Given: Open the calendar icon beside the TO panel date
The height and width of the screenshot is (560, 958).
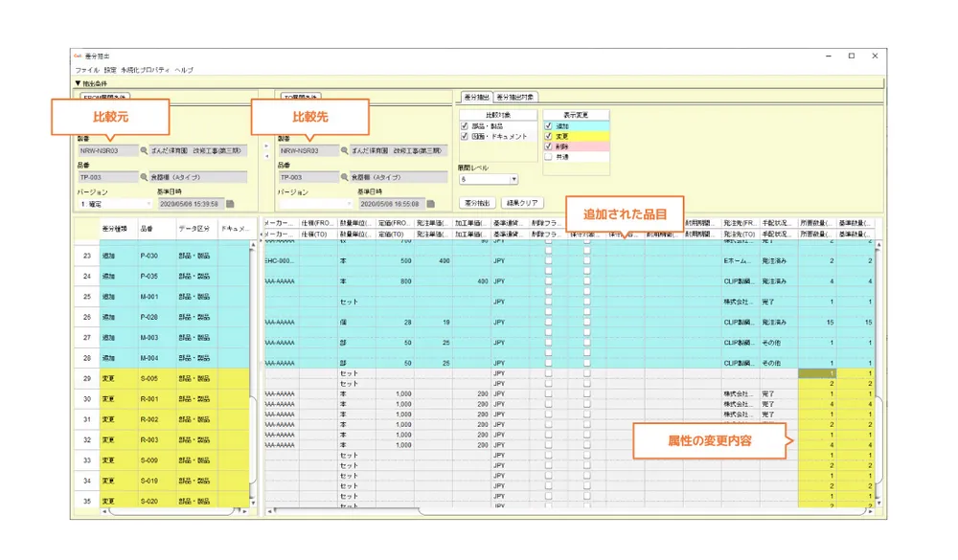Looking at the screenshot, I should coord(431,204).
